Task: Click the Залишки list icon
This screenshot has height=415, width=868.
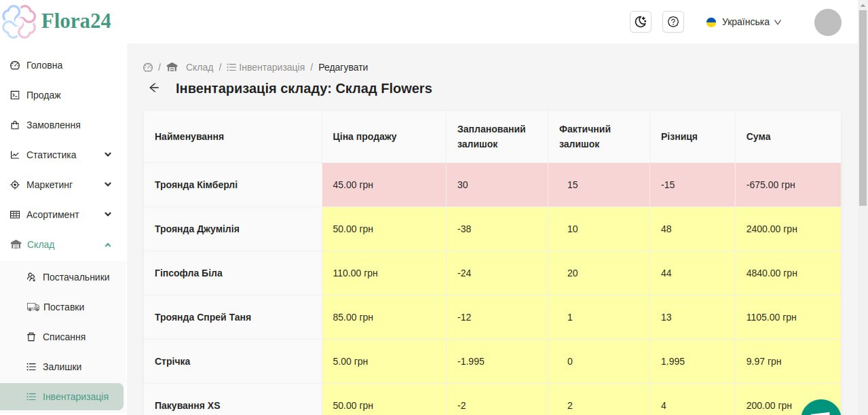Action: click(31, 367)
